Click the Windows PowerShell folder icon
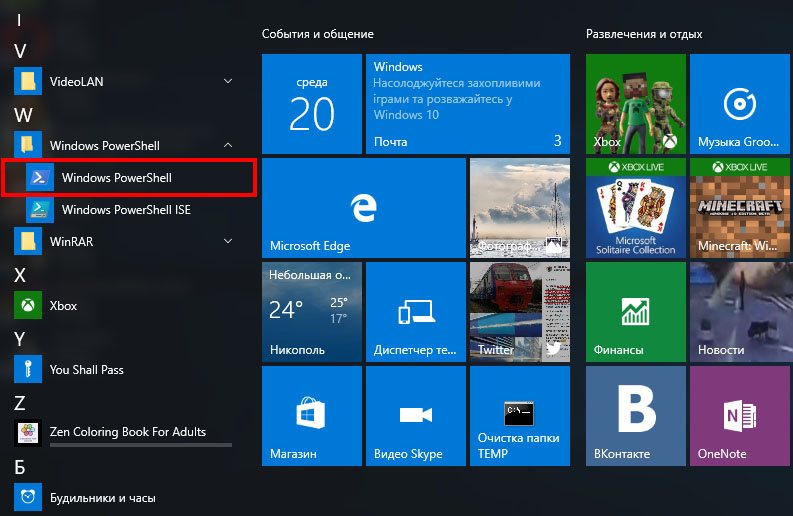793x516 pixels. pyautogui.click(x=28, y=145)
